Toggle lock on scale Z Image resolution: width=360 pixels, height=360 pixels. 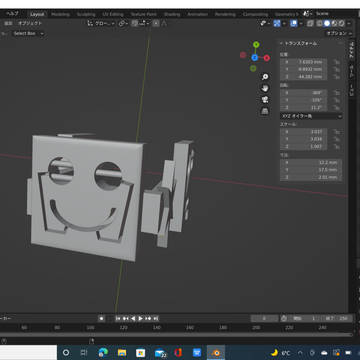coord(336,146)
